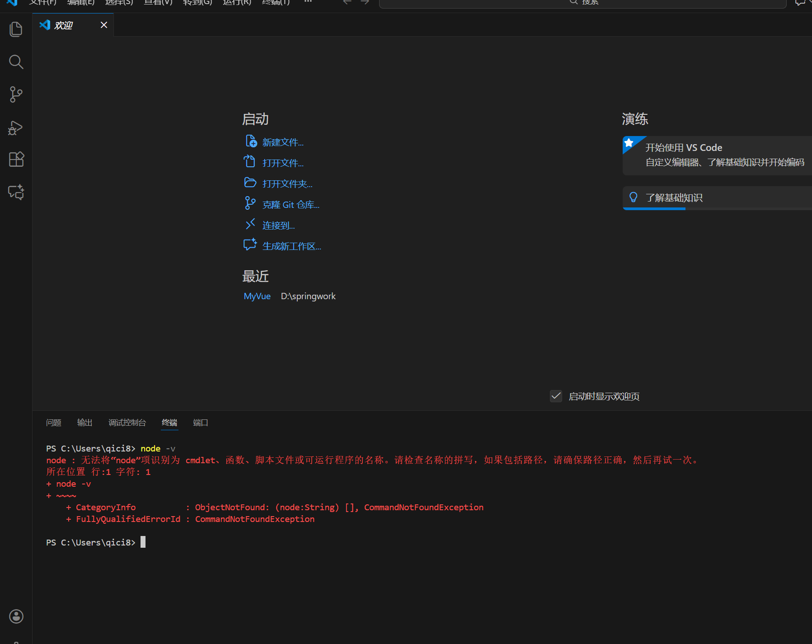812x644 pixels.
Task: Open the 终端(T) menu
Action: [276, 2]
